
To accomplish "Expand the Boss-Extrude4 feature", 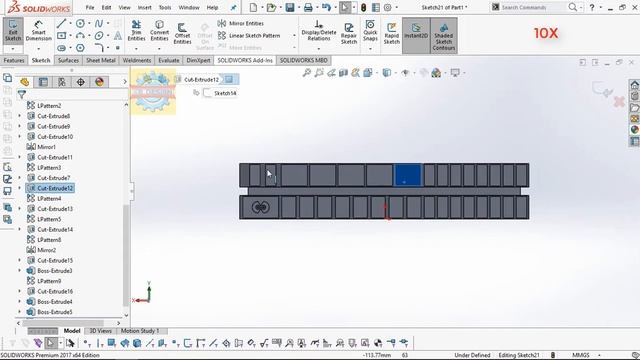I will coord(19,302).
